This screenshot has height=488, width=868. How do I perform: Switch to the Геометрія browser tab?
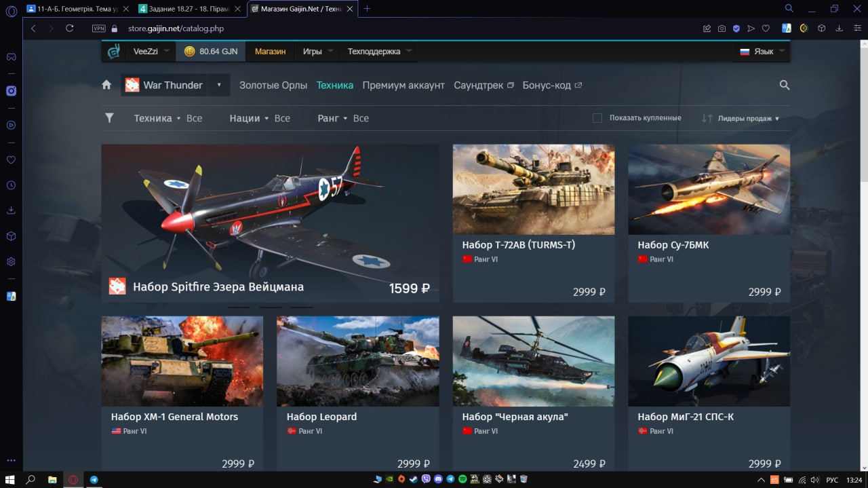tap(78, 9)
